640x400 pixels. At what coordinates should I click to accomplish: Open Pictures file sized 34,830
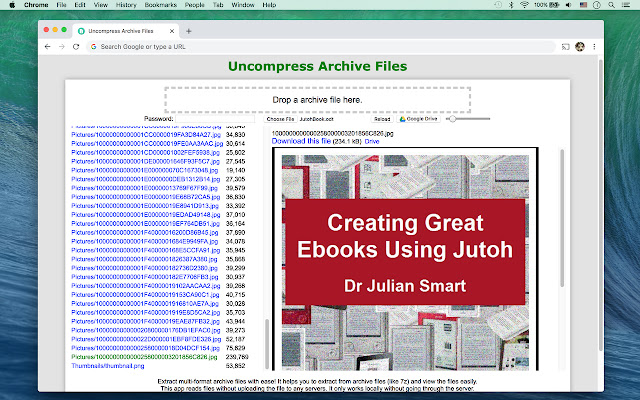[146, 135]
